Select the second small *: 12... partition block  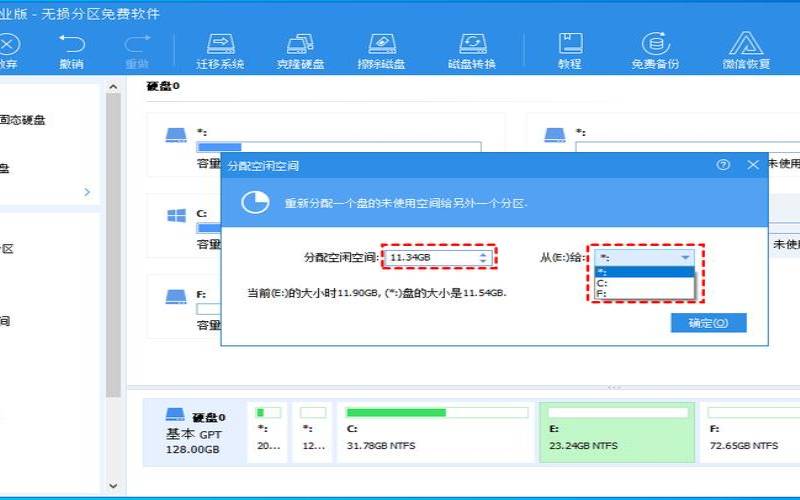[x=313, y=432]
